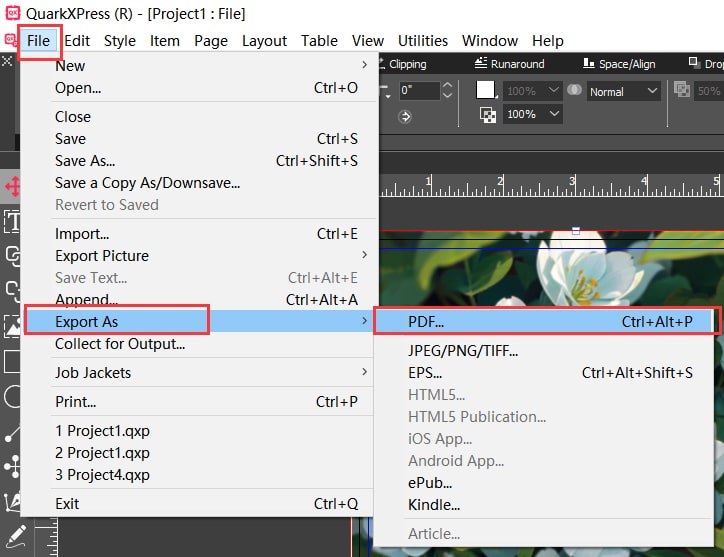Screen dimensions: 724x557
Task: Open the Edit menu
Action: click(x=77, y=41)
